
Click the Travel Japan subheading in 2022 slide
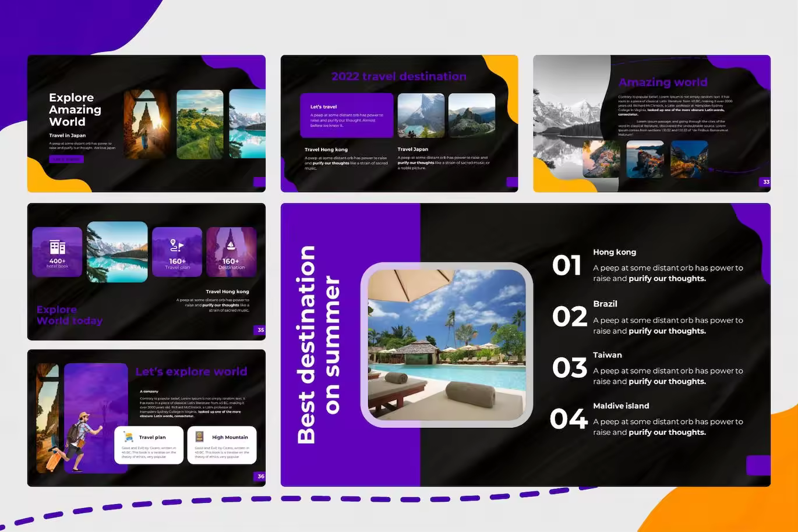coord(413,149)
